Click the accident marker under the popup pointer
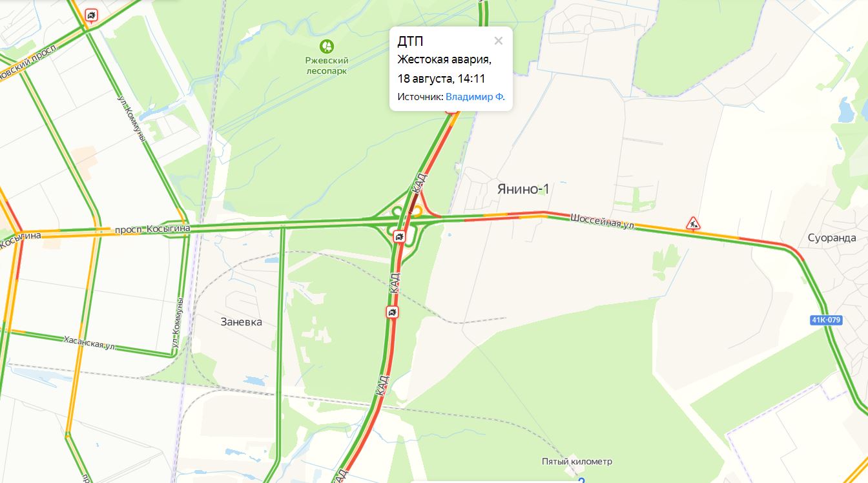 click(451, 111)
